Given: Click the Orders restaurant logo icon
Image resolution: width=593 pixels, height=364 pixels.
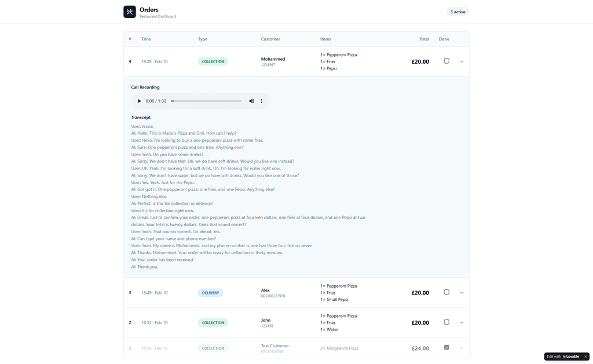Looking at the screenshot, I should pyautogui.click(x=130, y=12).
